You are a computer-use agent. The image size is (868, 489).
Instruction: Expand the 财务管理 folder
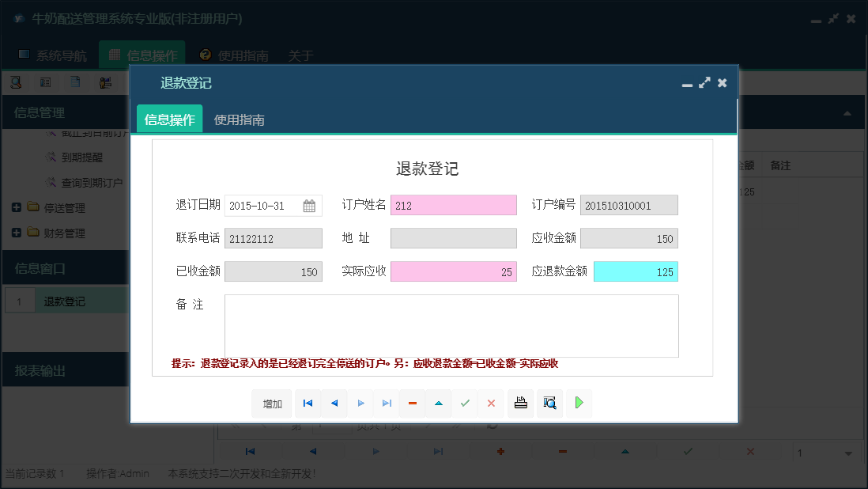tap(17, 233)
